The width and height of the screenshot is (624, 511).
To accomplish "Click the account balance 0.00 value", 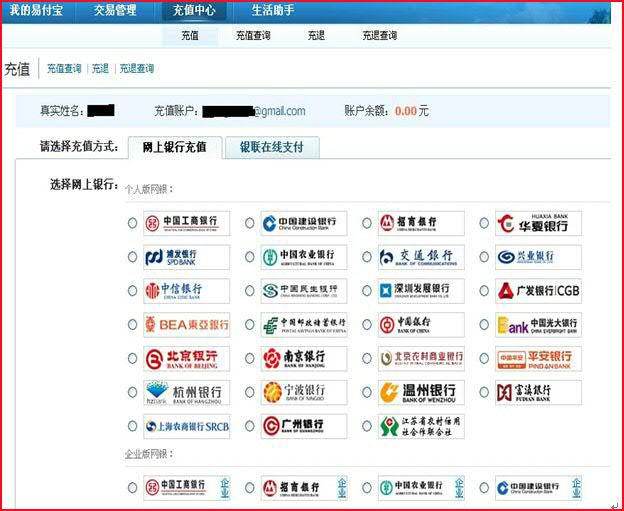I will [x=406, y=111].
